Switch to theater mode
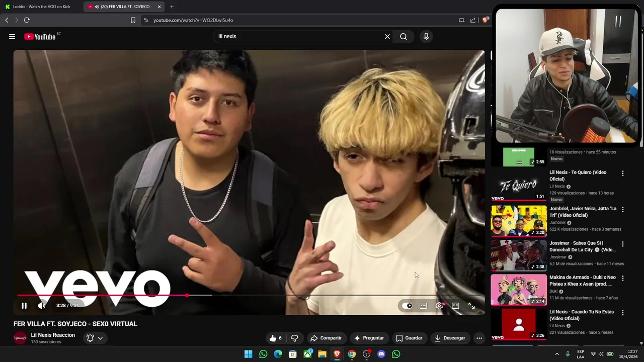 coord(455,306)
